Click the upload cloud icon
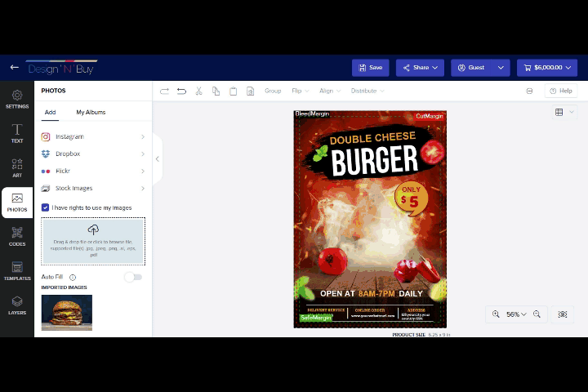This screenshot has height=392, width=588. pos(93,229)
